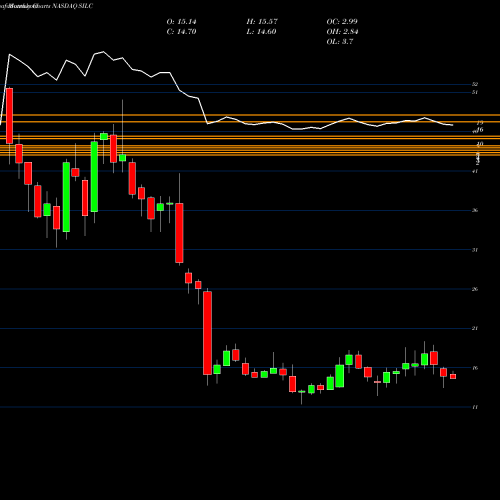Click the 21 price axis label

[x=475, y=328]
